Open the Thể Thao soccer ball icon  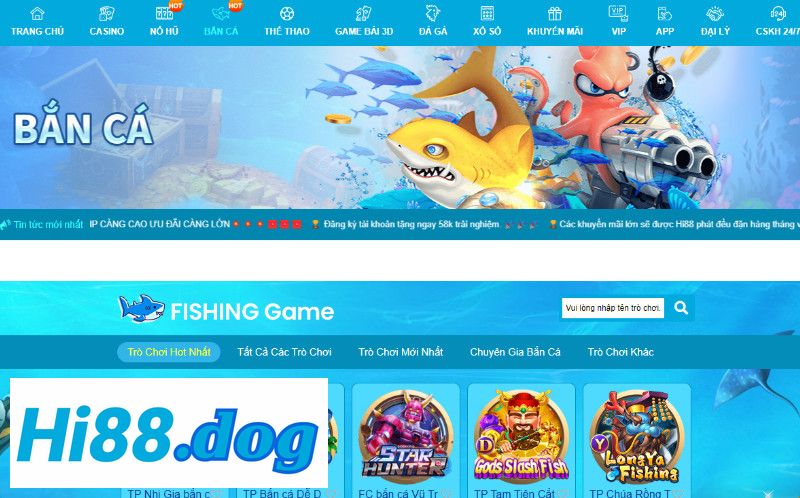pos(287,14)
